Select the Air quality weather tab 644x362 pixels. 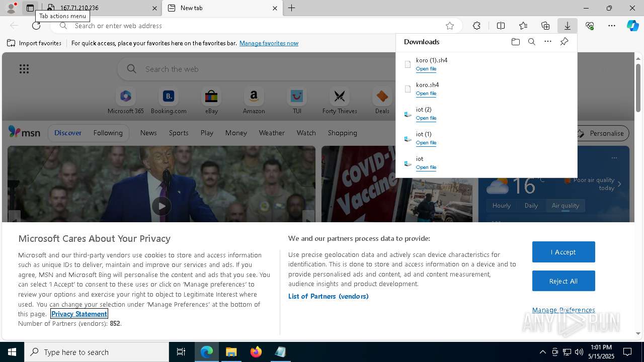tap(566, 205)
